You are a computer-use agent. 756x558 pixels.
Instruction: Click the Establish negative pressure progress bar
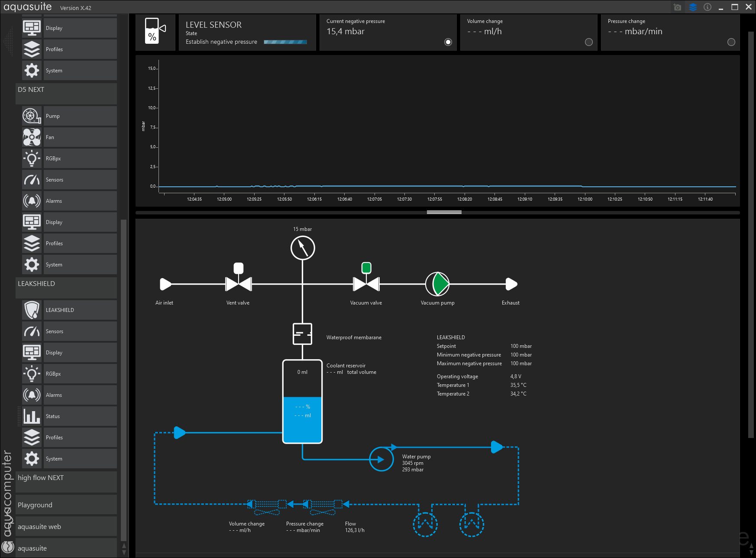(285, 42)
